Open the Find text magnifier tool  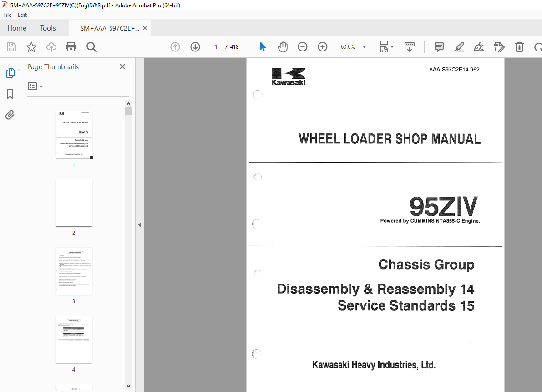pyautogui.click(x=91, y=47)
